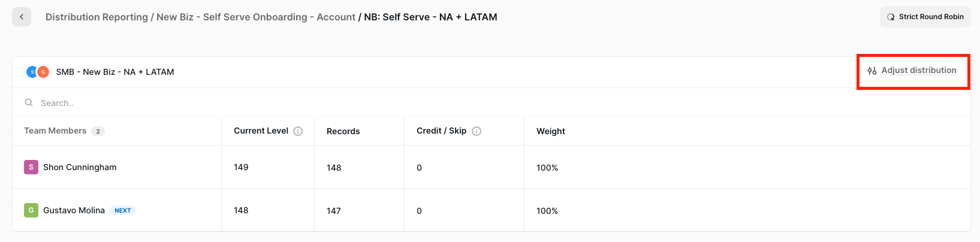Click the Adjust distribution button
The image size is (980, 242).
913,71
